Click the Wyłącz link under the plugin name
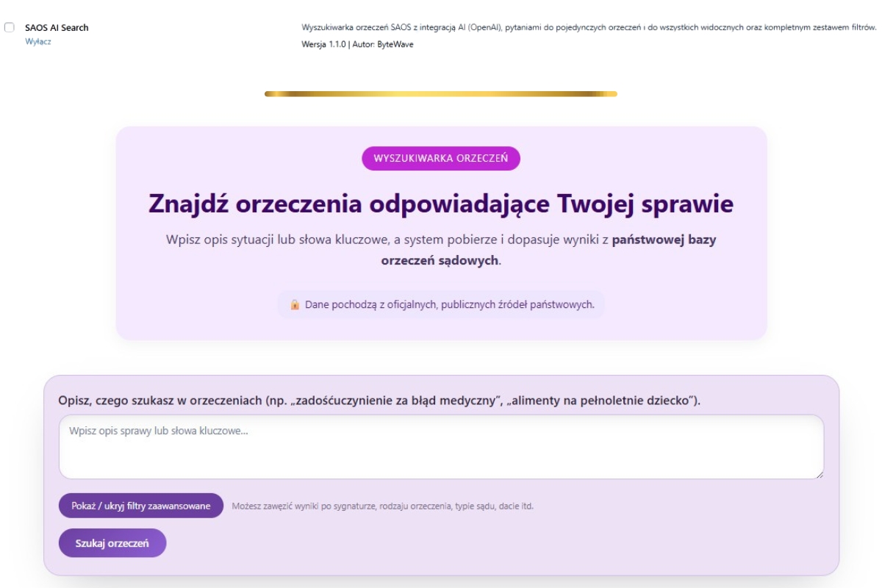Screen dimensions: 882x588 click(x=38, y=42)
